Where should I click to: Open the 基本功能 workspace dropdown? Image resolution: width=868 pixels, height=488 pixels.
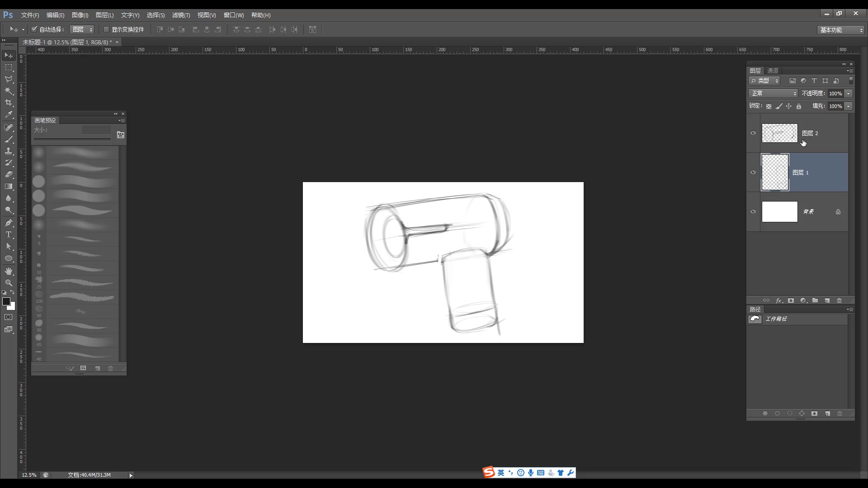(x=840, y=29)
